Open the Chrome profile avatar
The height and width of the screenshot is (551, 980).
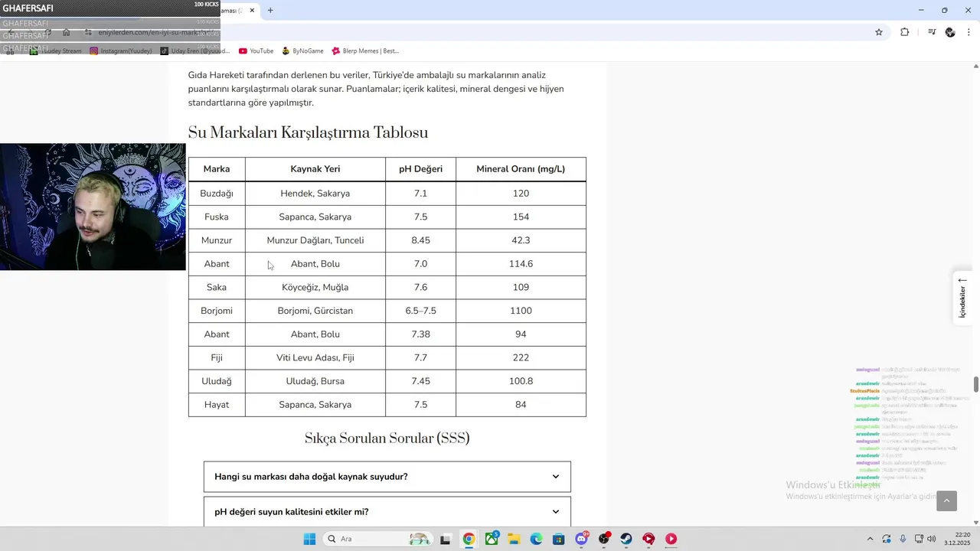(950, 32)
